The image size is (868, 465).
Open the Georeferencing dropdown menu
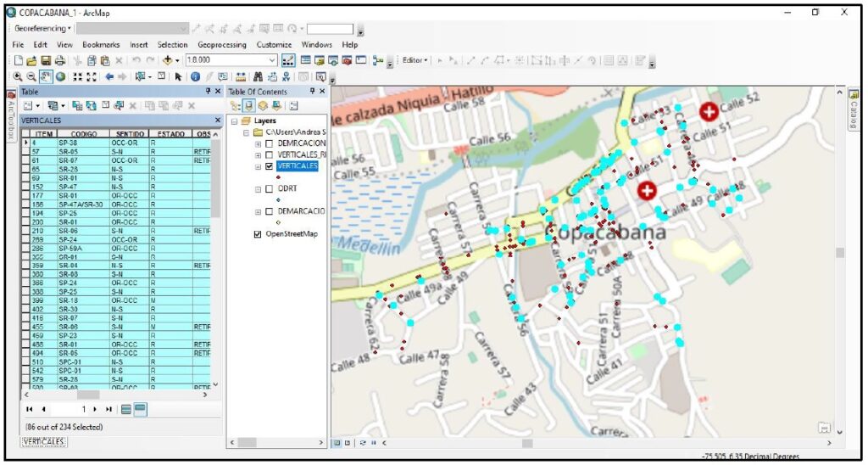click(x=42, y=28)
